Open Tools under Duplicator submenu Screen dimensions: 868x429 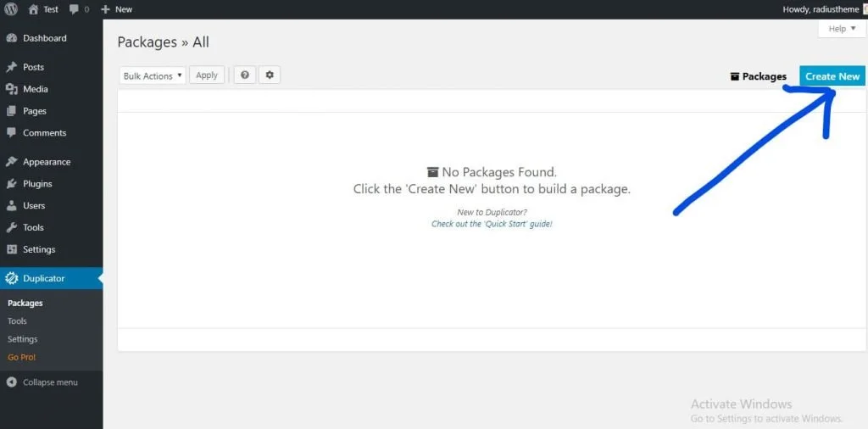(x=17, y=321)
